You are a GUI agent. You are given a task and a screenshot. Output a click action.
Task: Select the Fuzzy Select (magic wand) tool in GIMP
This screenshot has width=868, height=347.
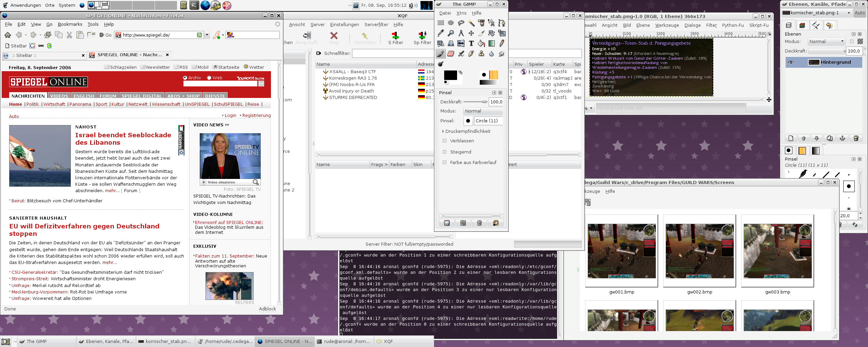coord(471,24)
